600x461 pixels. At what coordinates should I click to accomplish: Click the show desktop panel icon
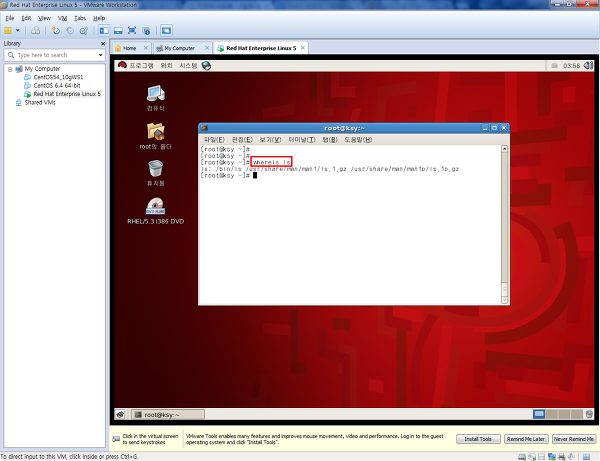tap(121, 414)
